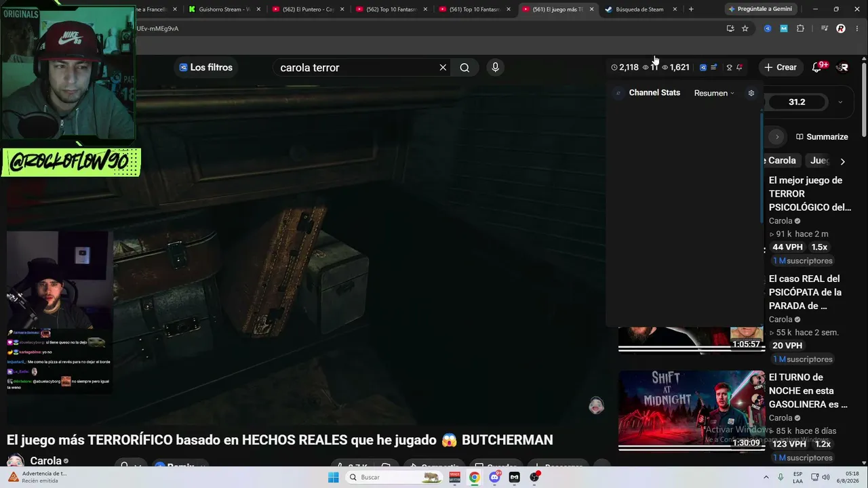The image size is (868, 488).
Task: Run the YouTube search with magnifier icon
Action: coord(465,67)
